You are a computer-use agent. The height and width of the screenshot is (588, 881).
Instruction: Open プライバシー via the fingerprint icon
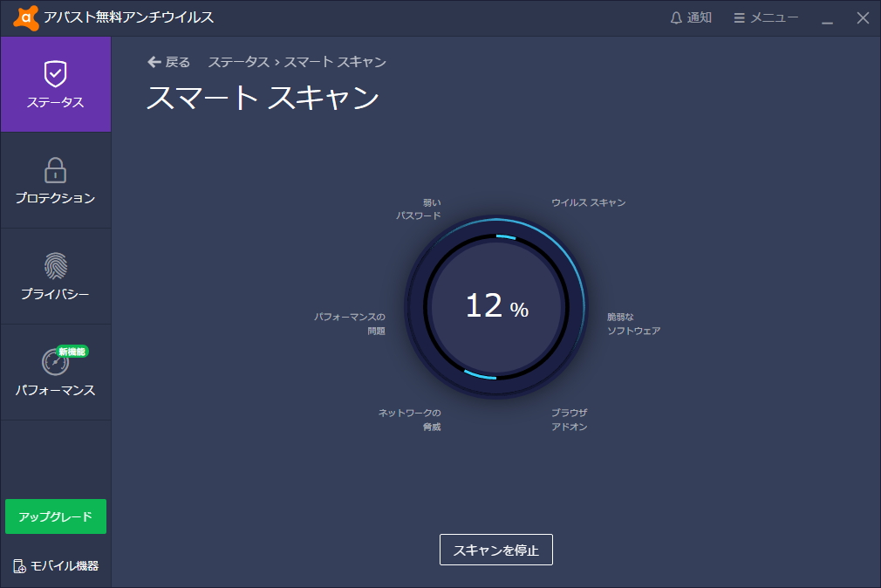[55, 267]
